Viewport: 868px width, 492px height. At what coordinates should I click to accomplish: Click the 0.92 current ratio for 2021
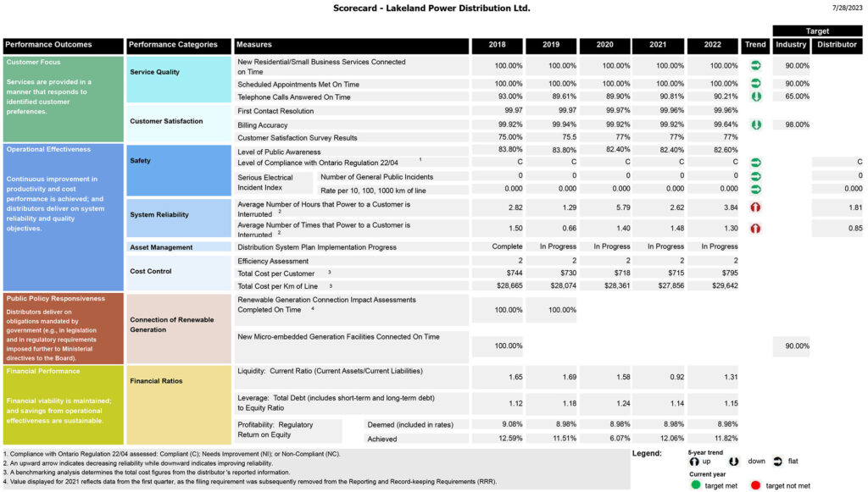676,377
